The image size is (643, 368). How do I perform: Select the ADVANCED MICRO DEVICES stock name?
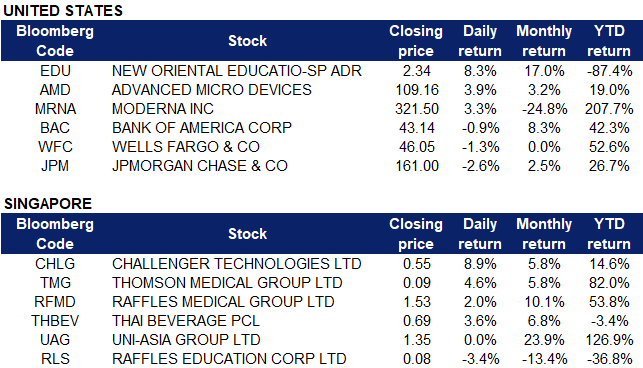pos(212,90)
